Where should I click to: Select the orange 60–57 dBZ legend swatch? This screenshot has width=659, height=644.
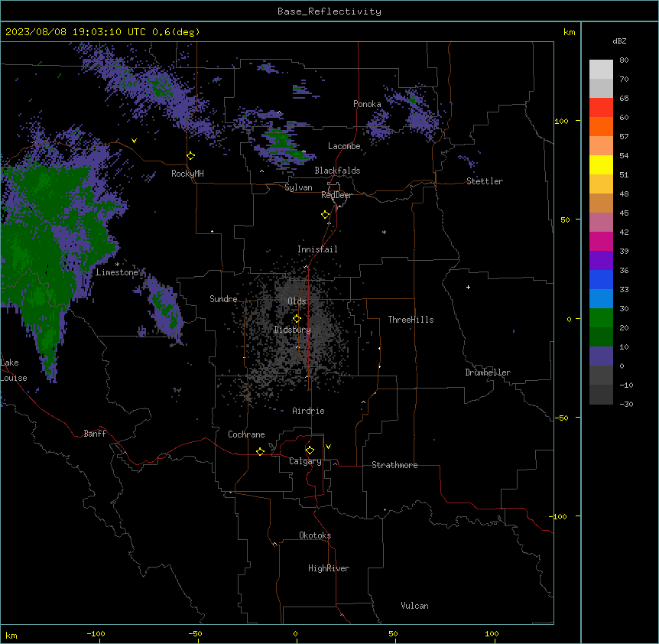tap(601, 126)
